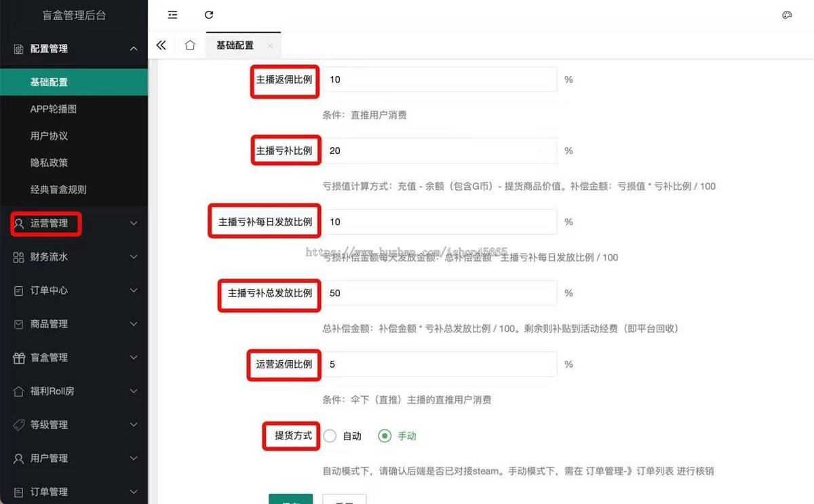Click the 等级管理 tag icon
Screen dimensions: 814x504
point(18,425)
